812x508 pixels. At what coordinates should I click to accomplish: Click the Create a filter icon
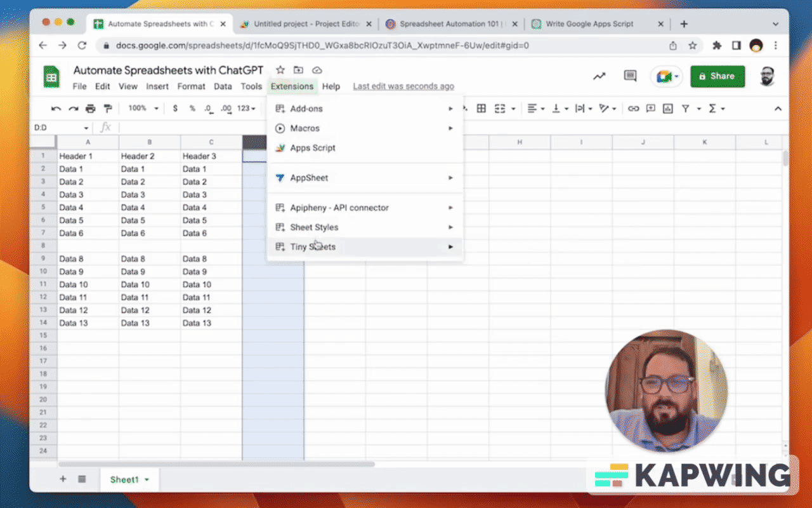[686, 109]
